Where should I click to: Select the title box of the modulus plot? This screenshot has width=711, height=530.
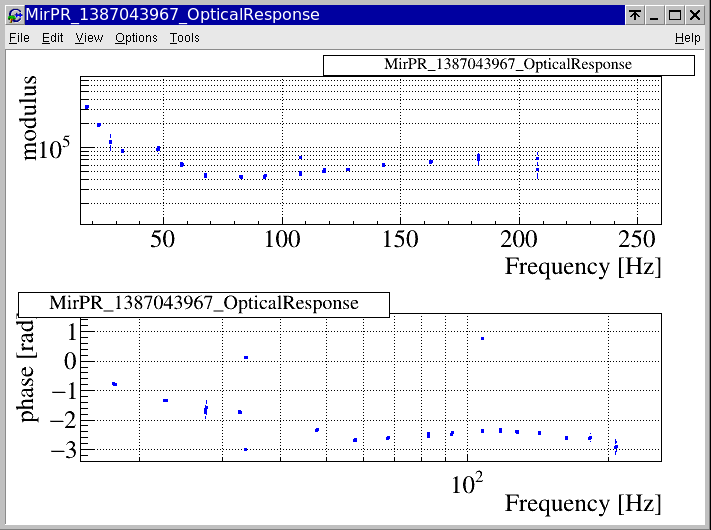point(508,64)
